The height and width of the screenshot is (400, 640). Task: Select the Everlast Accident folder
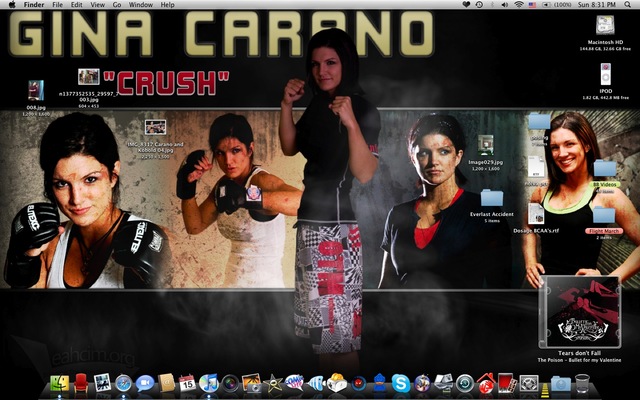click(491, 198)
